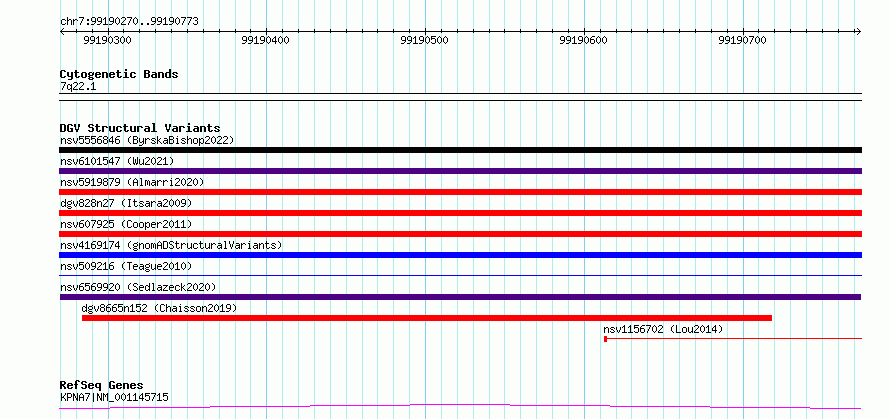Viewport: 890px width, 419px height.
Task: Open the nsv6101547 (Wu2021) label
Action: pos(117,161)
